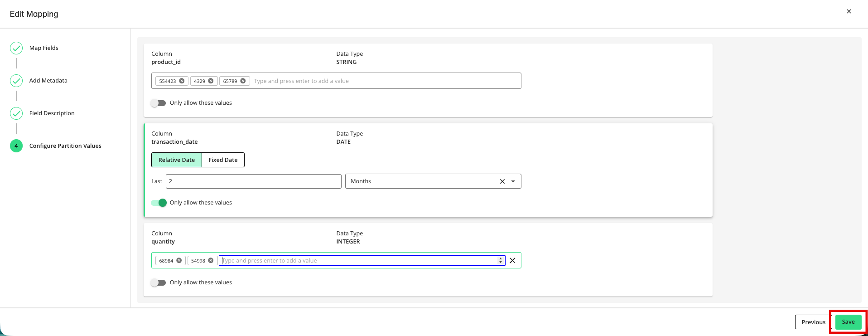This screenshot has height=336, width=868.
Task: Open the Configure Partition Values step
Action: click(x=65, y=146)
